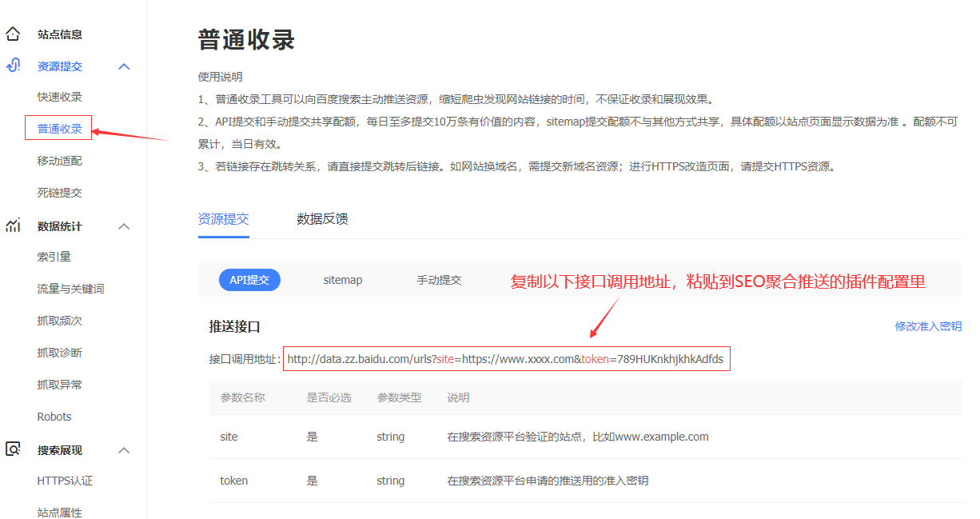Collapse the 搜索展现 section chevron

[x=124, y=450]
